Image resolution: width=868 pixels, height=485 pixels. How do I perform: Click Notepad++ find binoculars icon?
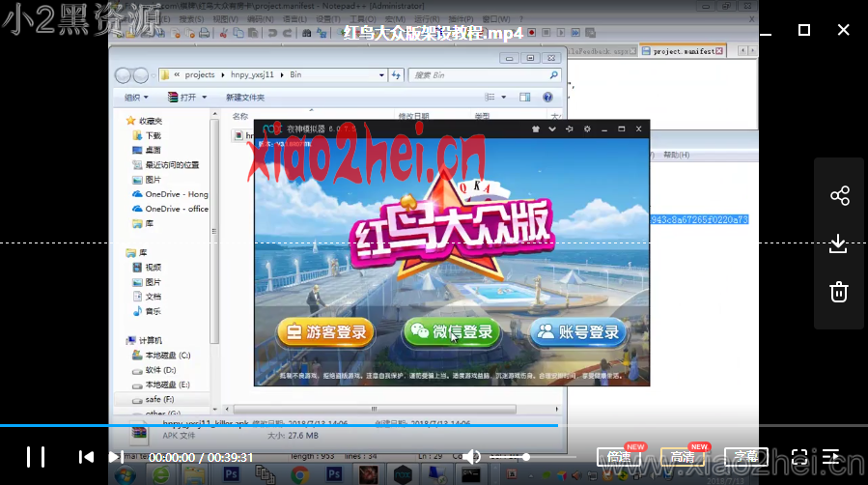point(306,33)
